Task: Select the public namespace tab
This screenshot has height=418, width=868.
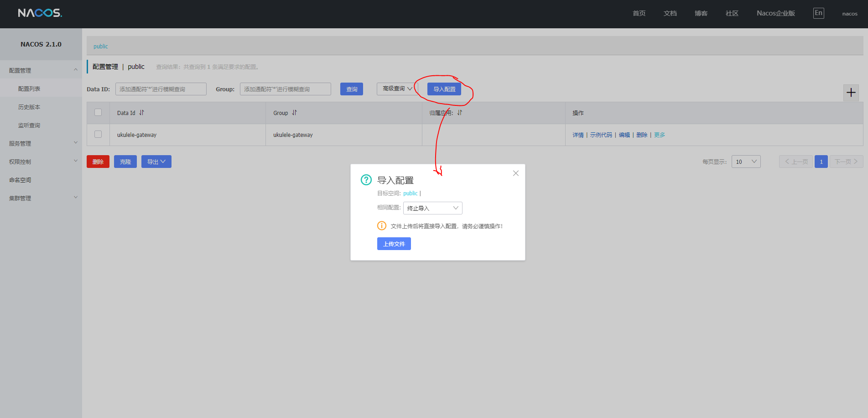Action: coord(101,46)
